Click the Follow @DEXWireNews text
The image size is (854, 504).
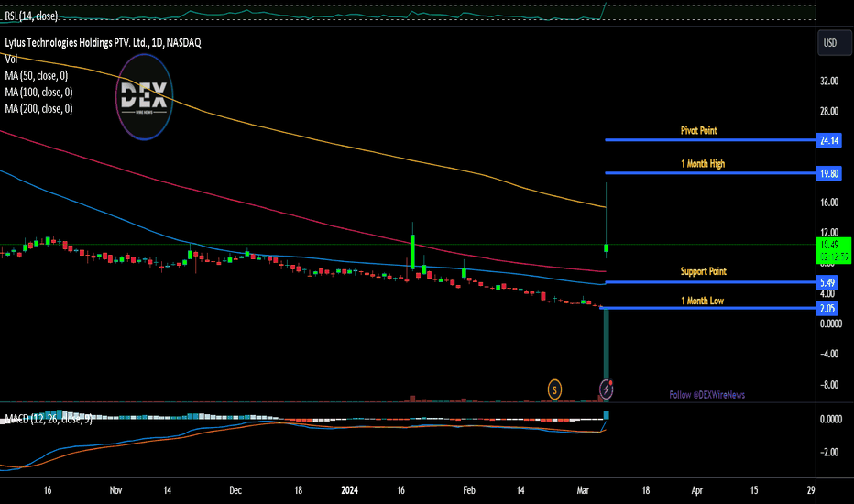706,395
